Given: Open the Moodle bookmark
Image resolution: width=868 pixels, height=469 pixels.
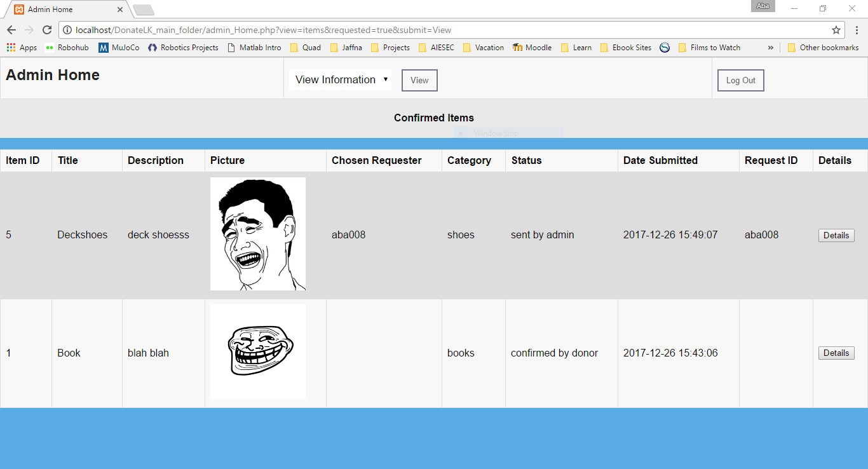Looking at the screenshot, I should [532, 48].
